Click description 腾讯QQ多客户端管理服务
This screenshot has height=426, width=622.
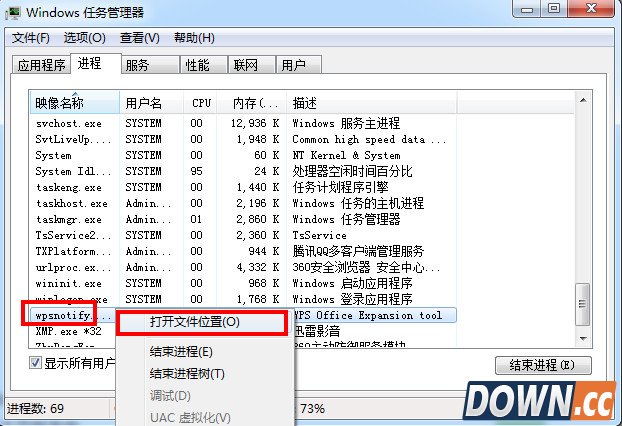[x=358, y=251]
